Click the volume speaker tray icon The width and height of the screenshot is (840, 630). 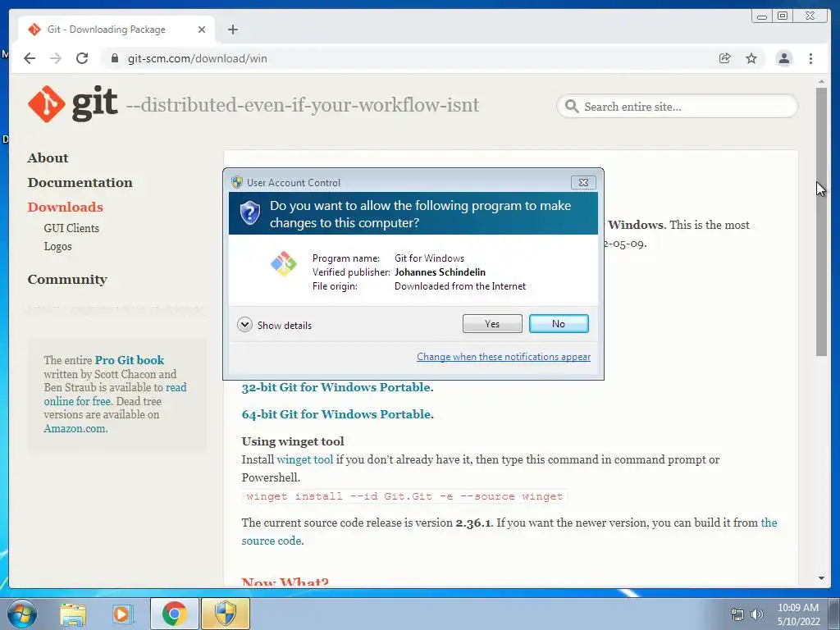pyautogui.click(x=756, y=614)
